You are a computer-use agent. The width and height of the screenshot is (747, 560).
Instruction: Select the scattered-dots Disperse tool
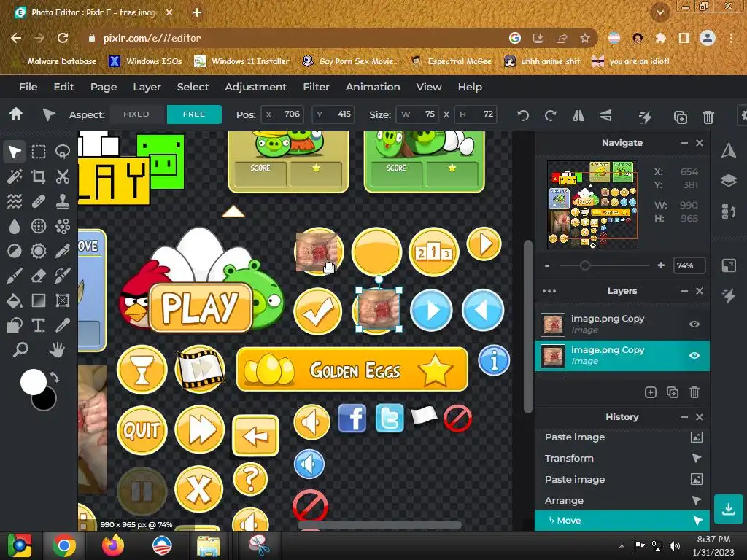(63, 226)
